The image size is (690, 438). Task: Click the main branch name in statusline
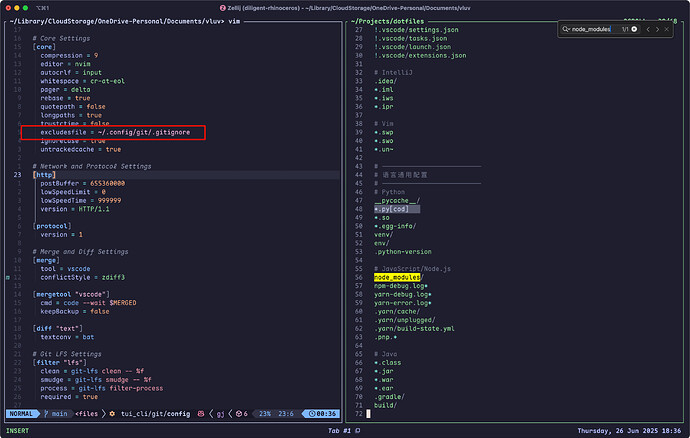59,414
